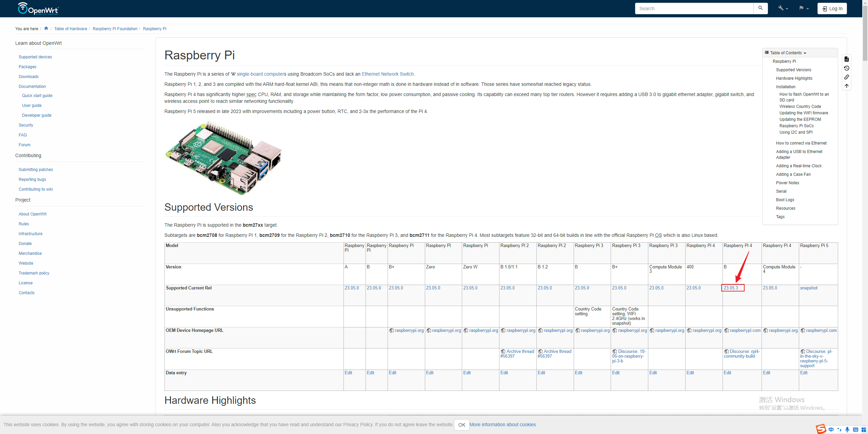
Task: Click the microphone voice input icon
Action: (847, 430)
